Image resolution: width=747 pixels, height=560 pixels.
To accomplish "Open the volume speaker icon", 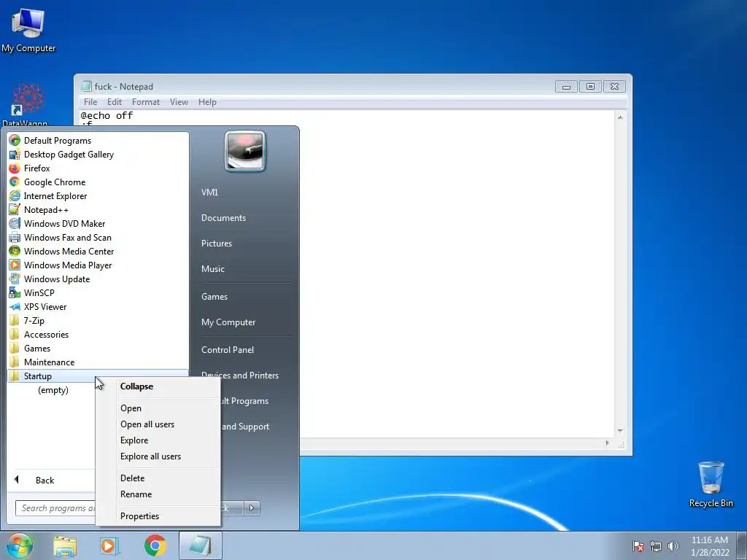I will 673,546.
